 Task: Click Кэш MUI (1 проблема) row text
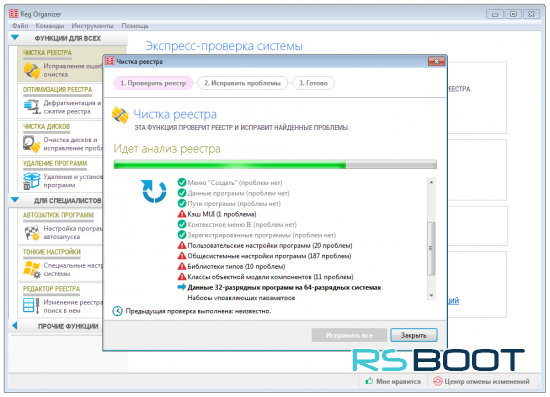coord(222,214)
